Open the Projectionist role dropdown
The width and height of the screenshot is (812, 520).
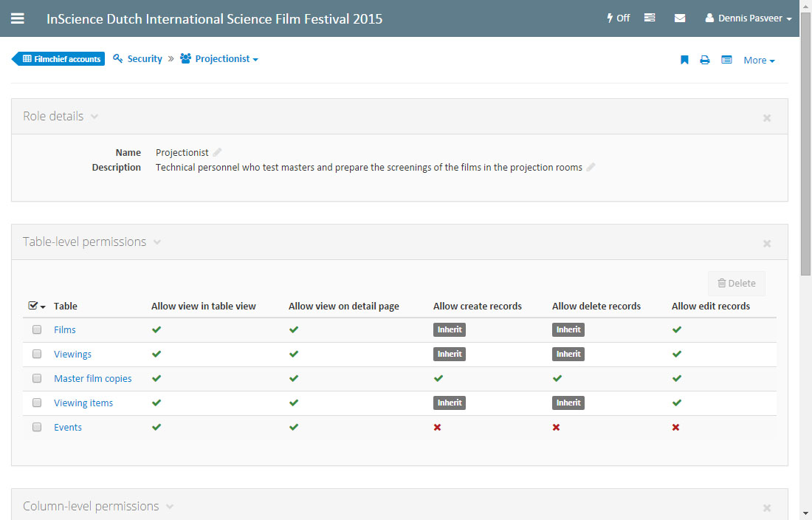pos(219,59)
